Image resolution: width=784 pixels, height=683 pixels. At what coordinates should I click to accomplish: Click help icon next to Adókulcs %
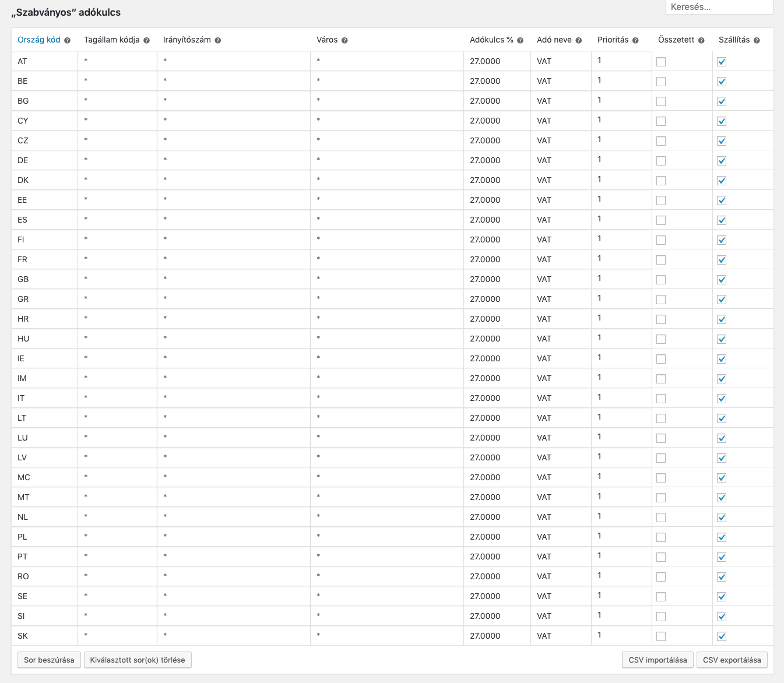[x=521, y=41]
